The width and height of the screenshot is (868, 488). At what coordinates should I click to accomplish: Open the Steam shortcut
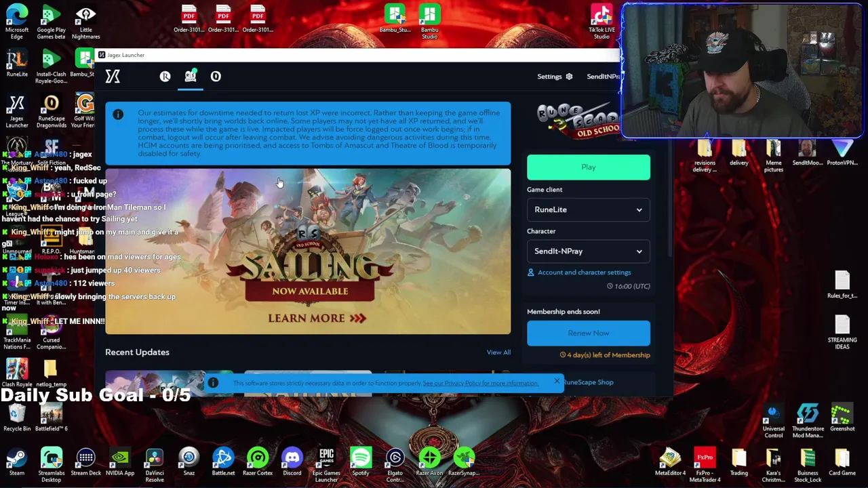pos(17,462)
